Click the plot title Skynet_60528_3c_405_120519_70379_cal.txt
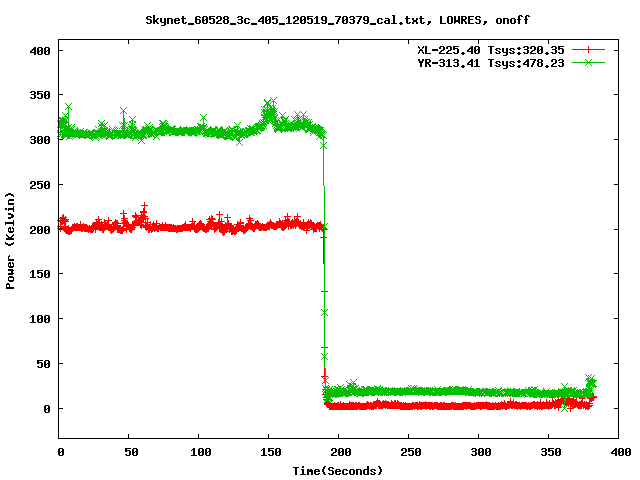This screenshot has width=640, height=480. pos(289,20)
